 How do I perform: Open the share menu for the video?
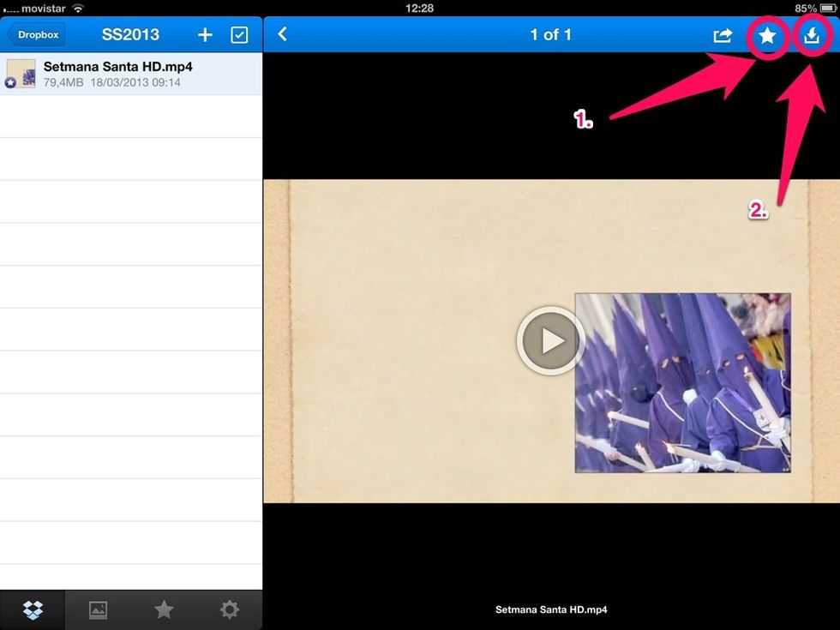(723, 35)
